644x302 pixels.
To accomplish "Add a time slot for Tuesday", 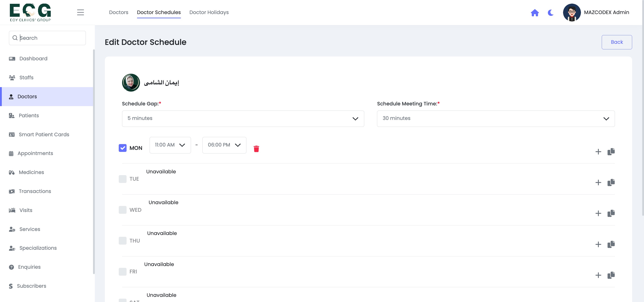I will click(598, 182).
